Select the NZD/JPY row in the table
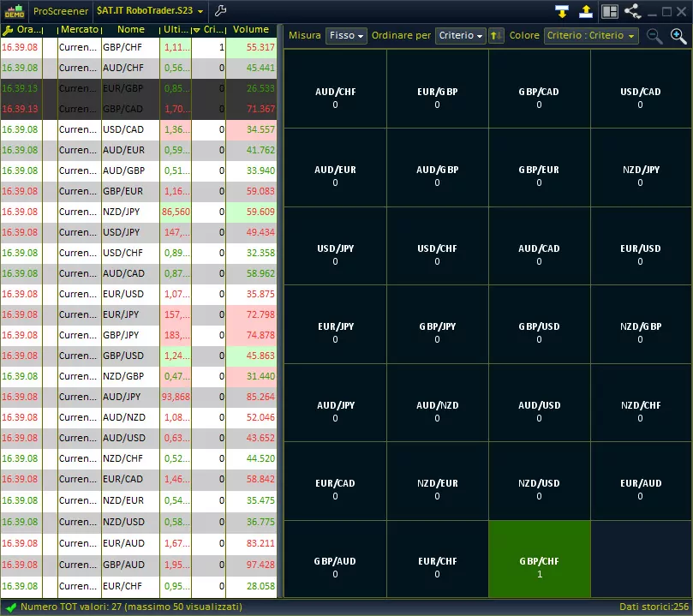This screenshot has width=693, height=616. click(x=130, y=212)
